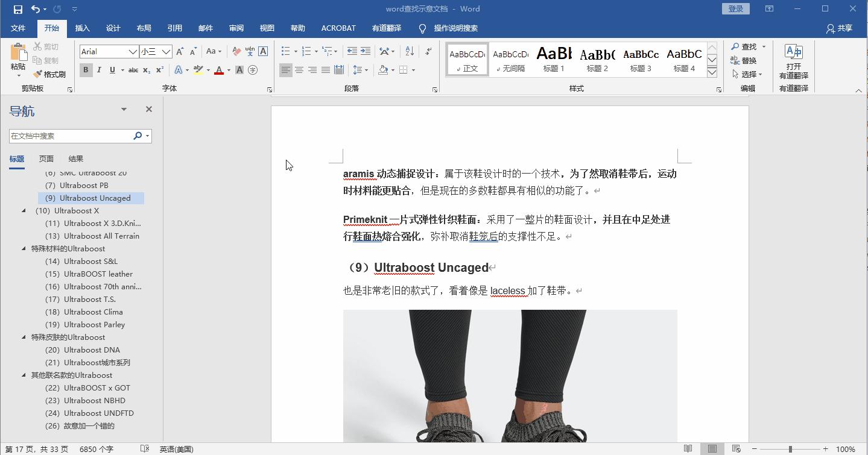This screenshot has width=868, height=455.
Task: Open the font size dropdown
Action: tap(165, 51)
